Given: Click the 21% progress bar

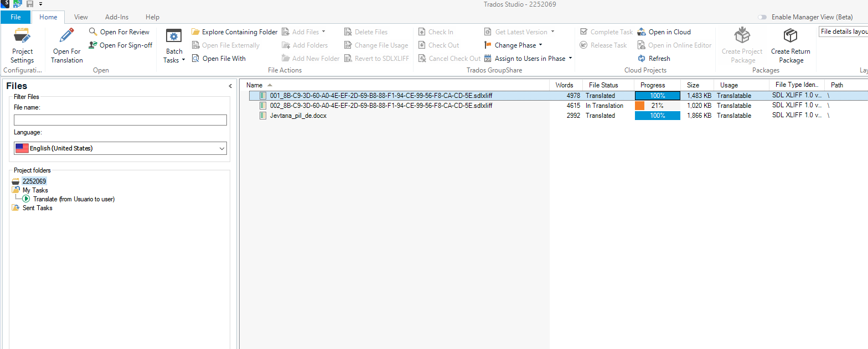Looking at the screenshot, I should pos(657,106).
